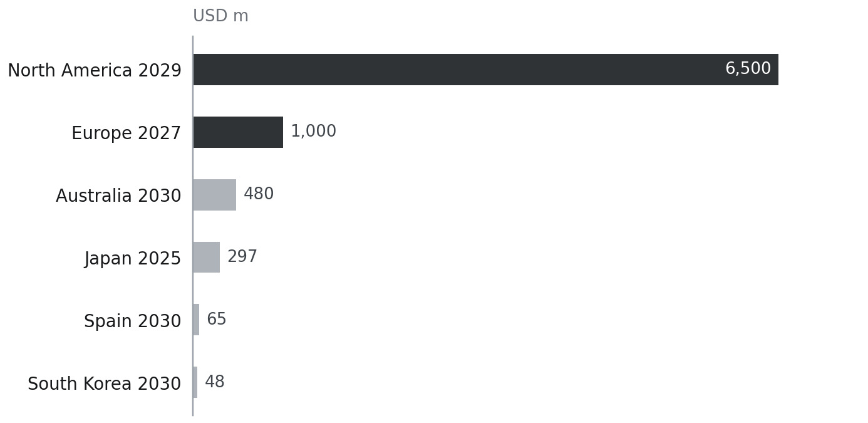Click the North America 2029 bar
Image resolution: width=868 pixels, height=423 pixels.
[x=485, y=70]
